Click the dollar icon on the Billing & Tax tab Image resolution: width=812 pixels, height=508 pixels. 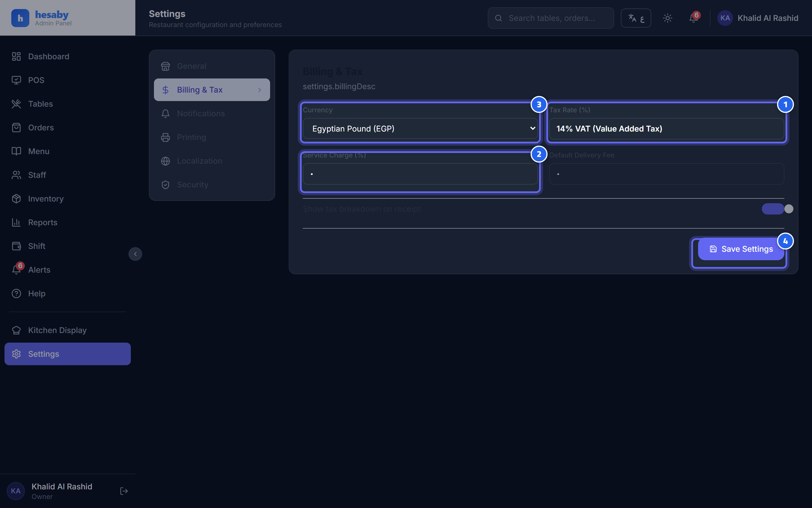tap(166, 90)
